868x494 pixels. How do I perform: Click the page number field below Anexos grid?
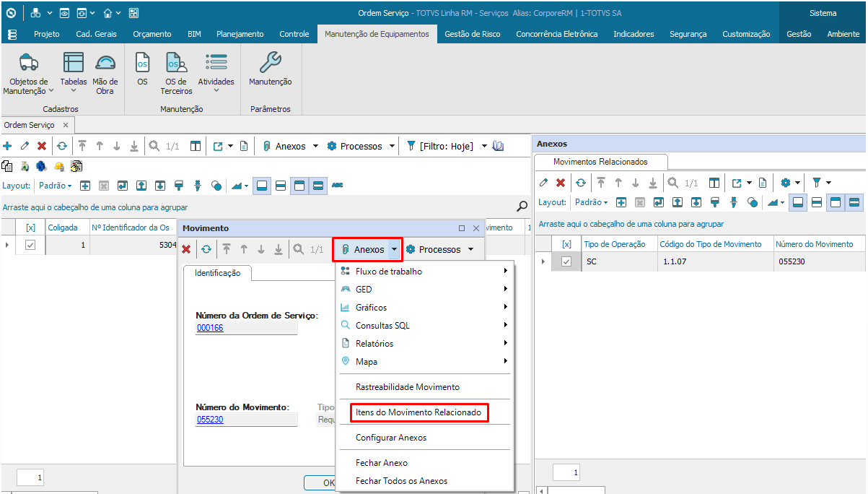coord(566,473)
